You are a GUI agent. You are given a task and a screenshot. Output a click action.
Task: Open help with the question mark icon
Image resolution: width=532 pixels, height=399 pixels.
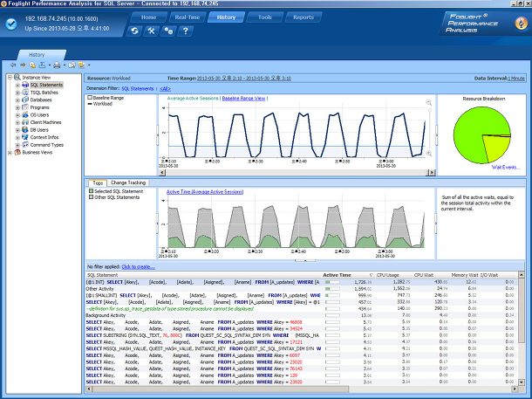point(185,31)
